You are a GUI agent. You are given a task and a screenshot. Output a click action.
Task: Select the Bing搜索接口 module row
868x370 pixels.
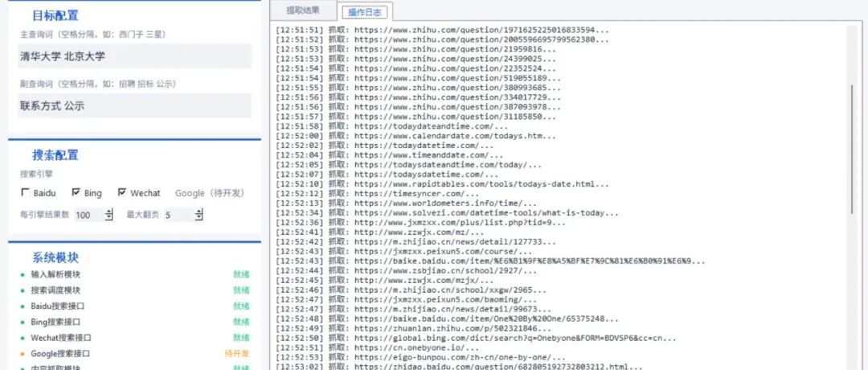pyautogui.click(x=134, y=322)
